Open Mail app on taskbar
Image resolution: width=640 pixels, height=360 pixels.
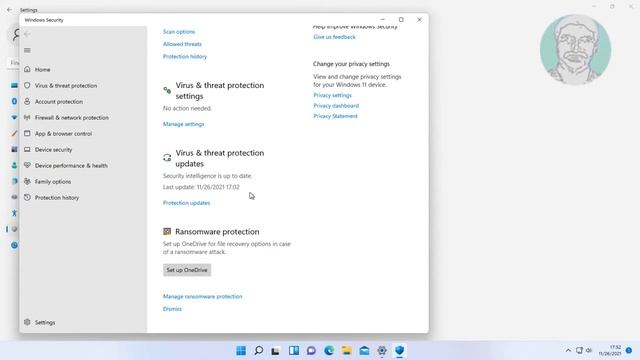pyautogui.click(x=364, y=351)
